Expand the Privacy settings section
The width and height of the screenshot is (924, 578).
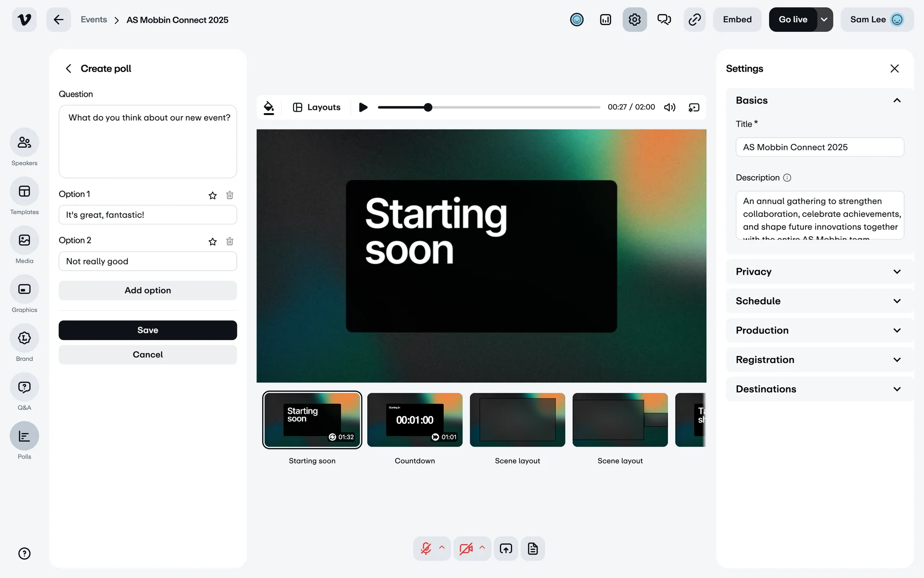click(x=819, y=272)
